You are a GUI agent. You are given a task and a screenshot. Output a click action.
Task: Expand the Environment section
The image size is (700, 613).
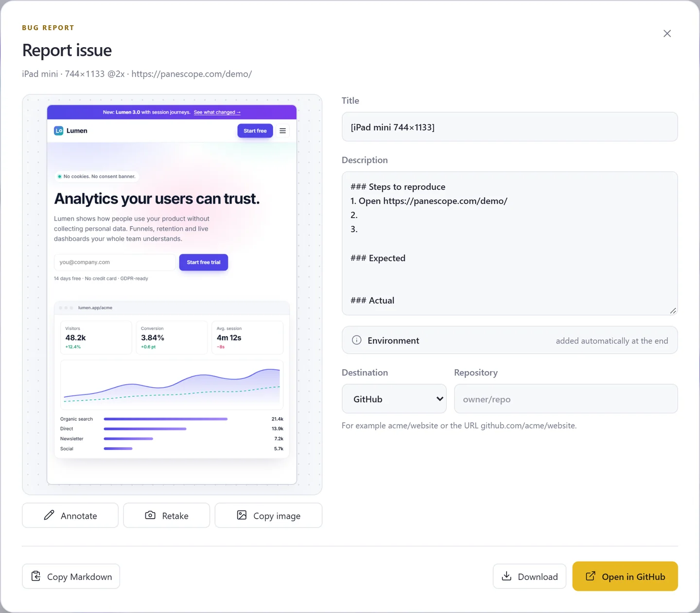coord(509,340)
